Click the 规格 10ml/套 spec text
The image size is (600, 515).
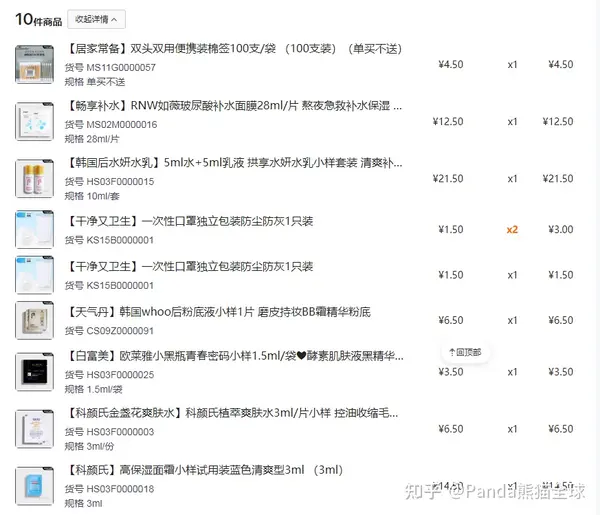pos(92,196)
